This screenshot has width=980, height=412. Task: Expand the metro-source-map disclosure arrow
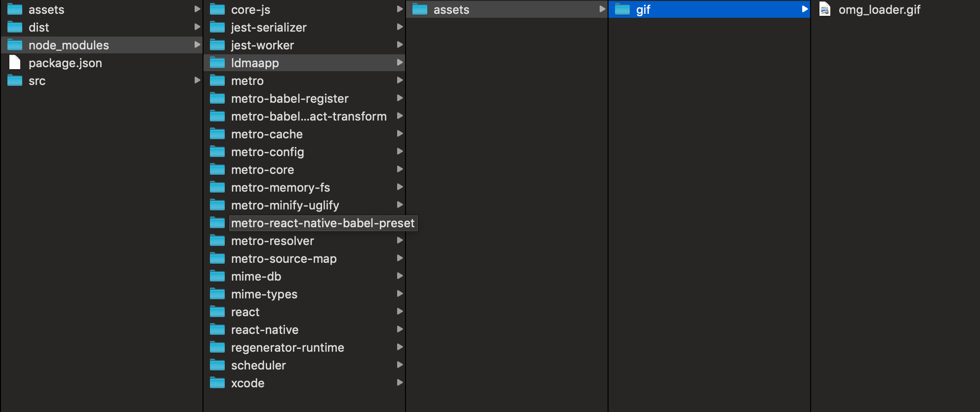(400, 258)
